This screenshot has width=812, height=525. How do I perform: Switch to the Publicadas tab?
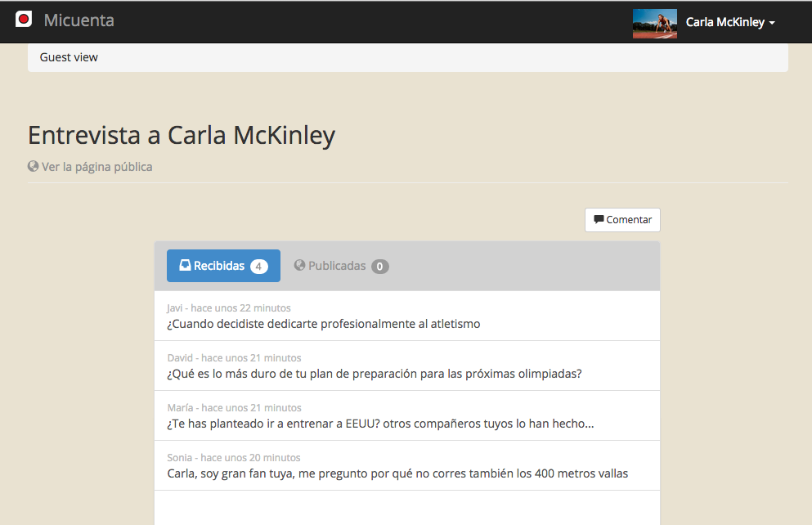click(341, 266)
